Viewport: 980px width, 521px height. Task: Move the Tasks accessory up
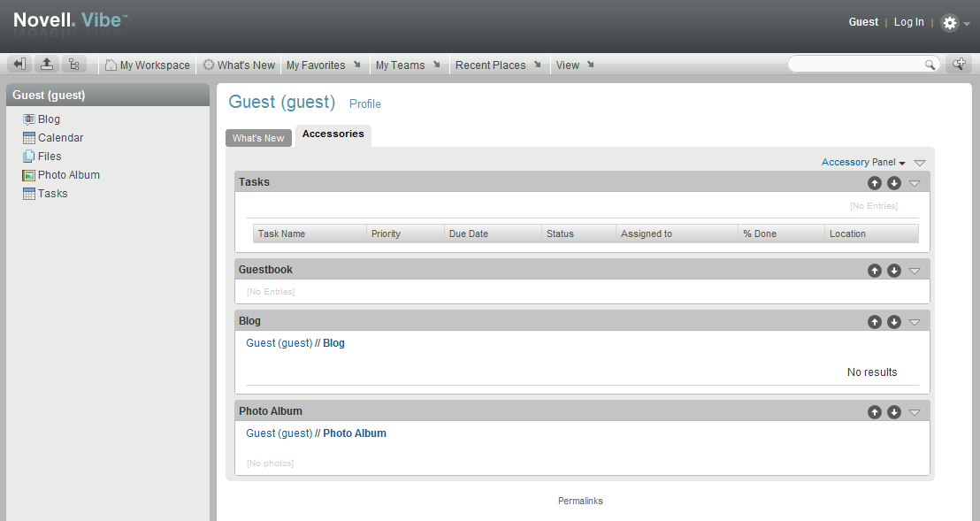click(x=875, y=182)
